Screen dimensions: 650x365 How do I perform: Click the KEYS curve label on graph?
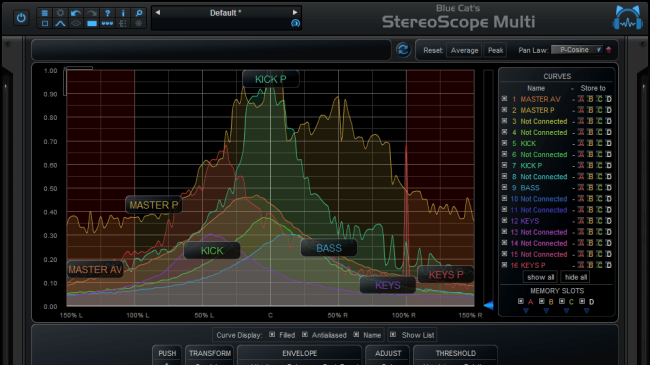tap(388, 285)
